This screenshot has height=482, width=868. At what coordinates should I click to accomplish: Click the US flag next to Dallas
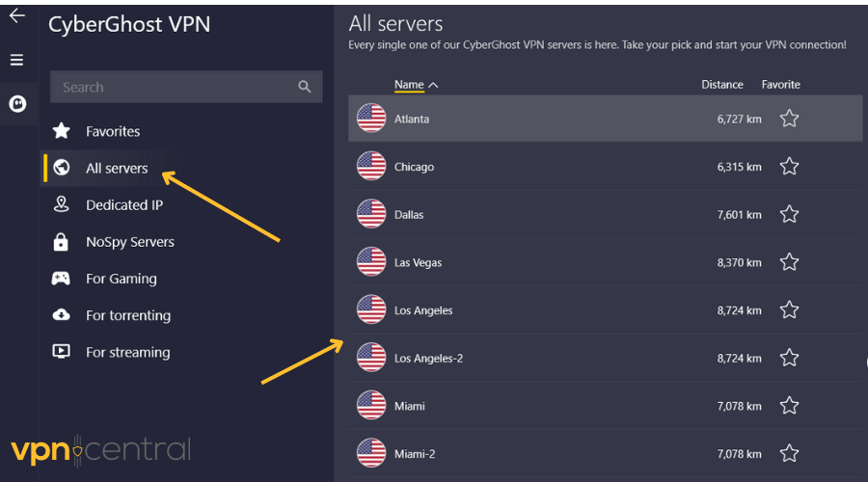coord(371,214)
